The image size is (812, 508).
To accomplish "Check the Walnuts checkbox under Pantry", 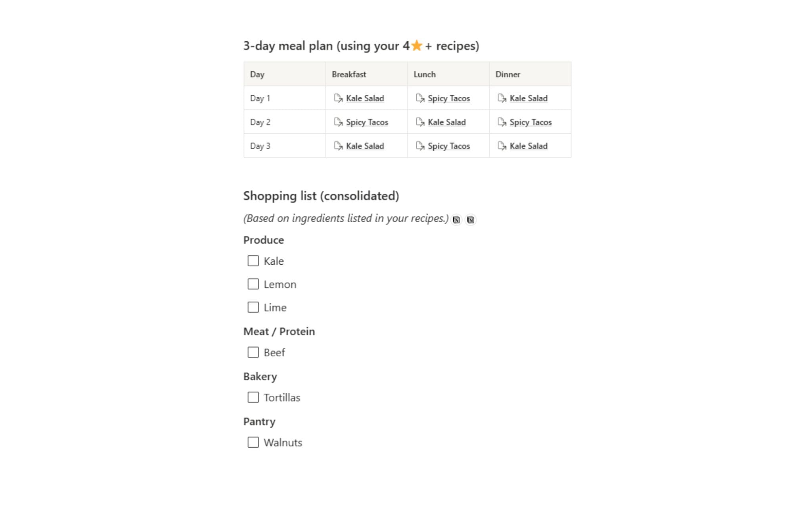I will click(x=253, y=442).
